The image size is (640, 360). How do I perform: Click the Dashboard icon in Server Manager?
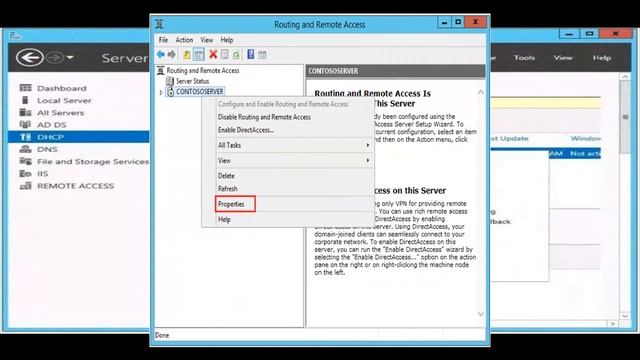pos(25,88)
